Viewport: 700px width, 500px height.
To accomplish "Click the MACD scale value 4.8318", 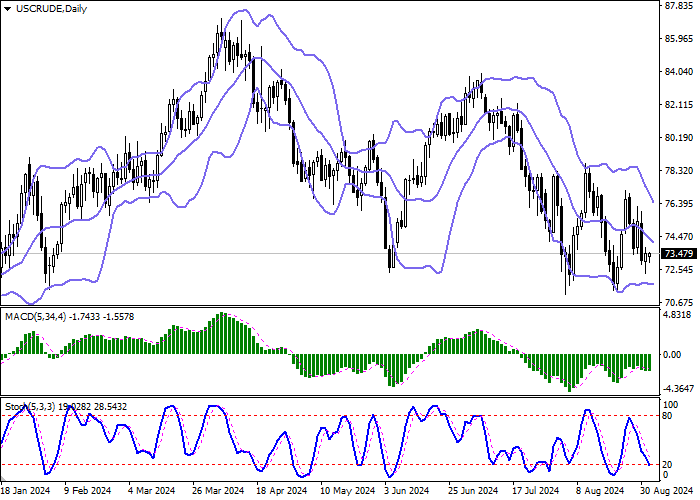I will (678, 315).
